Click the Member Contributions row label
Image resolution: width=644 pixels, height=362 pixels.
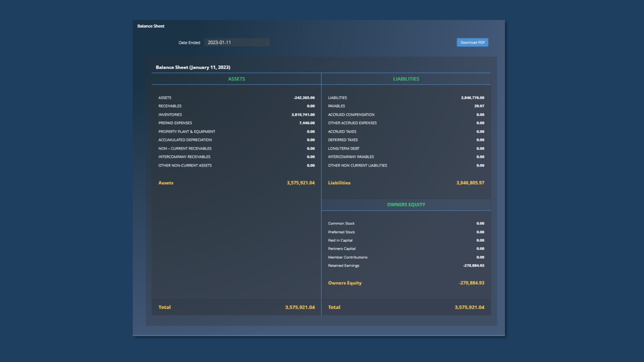tap(347, 257)
